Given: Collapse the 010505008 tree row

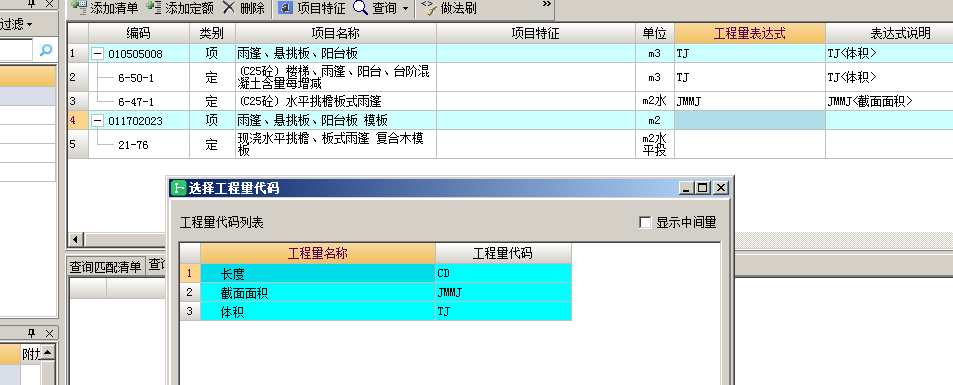Looking at the screenshot, I should [x=97, y=54].
